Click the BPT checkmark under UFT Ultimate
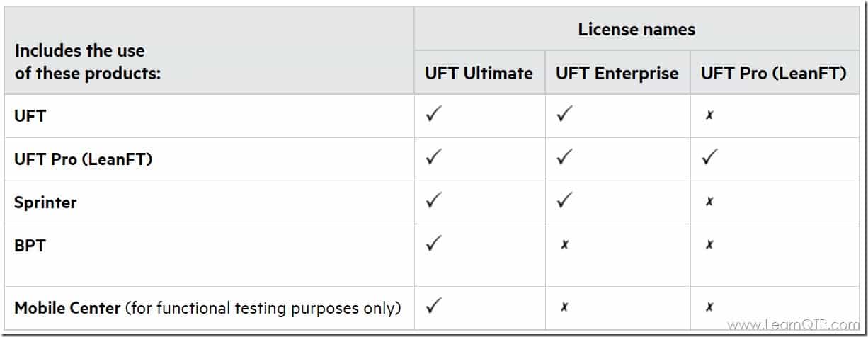This screenshot has width=868, height=337. 433,244
